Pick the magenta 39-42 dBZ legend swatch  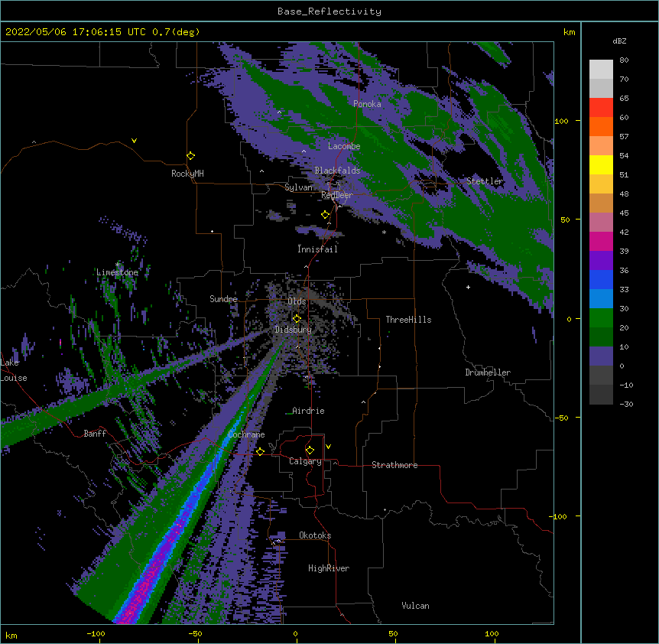coord(601,241)
